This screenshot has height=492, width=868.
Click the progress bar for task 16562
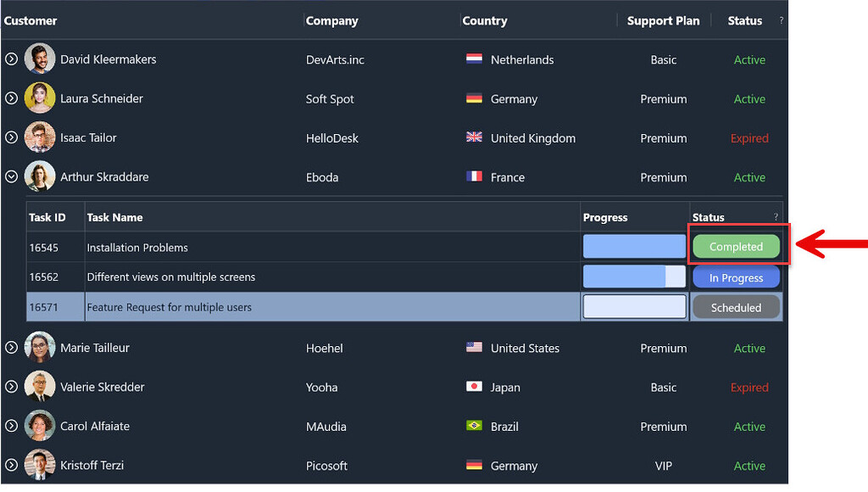[x=634, y=277]
